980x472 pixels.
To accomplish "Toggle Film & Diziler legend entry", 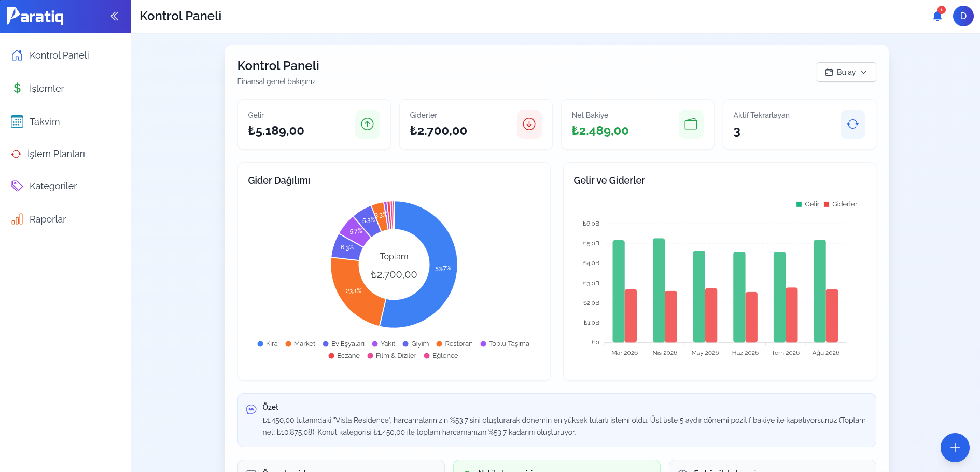I will tap(392, 355).
